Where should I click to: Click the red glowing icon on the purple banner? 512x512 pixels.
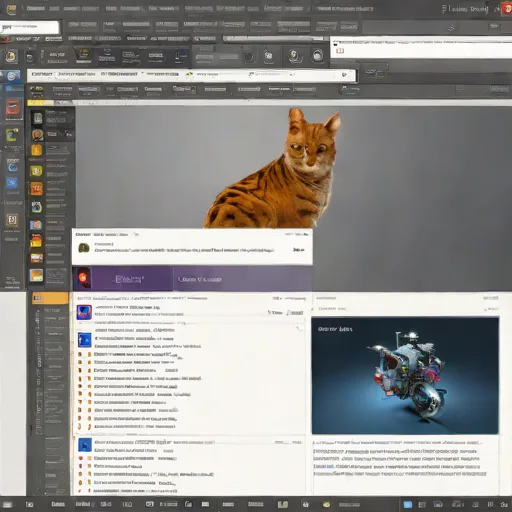82,277
